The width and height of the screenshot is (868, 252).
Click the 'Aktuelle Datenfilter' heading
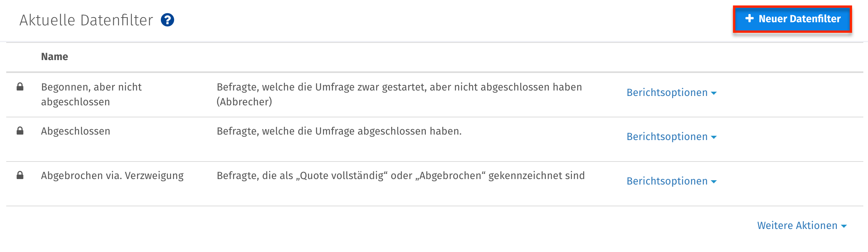pyautogui.click(x=86, y=20)
